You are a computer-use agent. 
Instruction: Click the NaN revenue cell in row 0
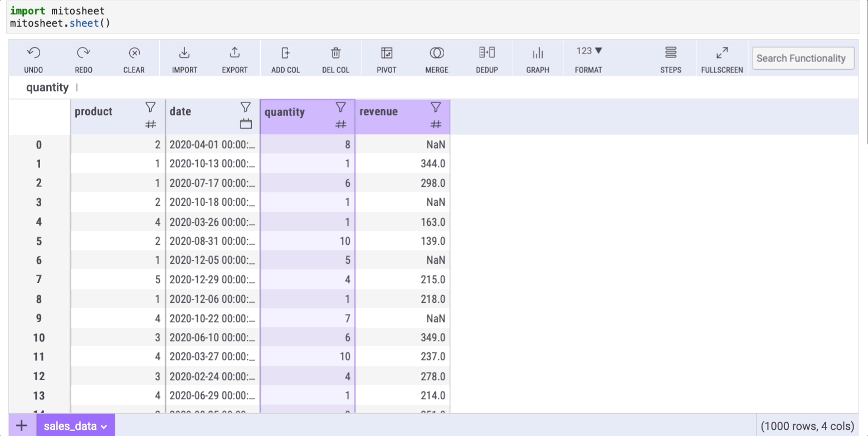[403, 145]
